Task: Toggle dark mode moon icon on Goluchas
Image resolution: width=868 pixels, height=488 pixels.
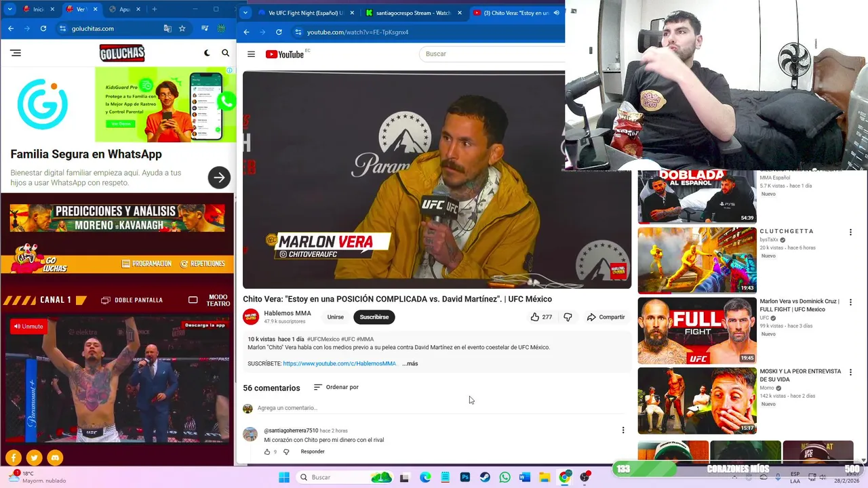Action: (208, 53)
